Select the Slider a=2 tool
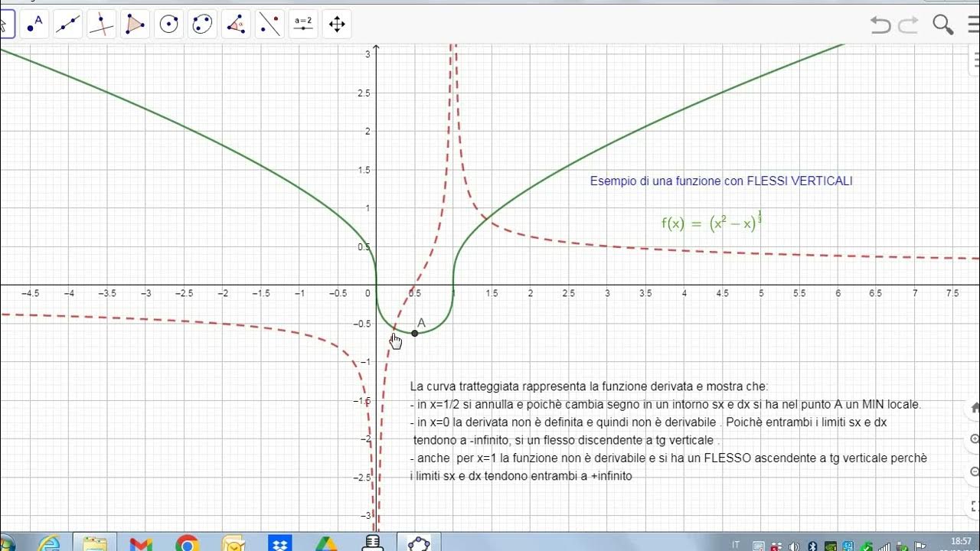Screen dimensions: 980x551 point(303,24)
